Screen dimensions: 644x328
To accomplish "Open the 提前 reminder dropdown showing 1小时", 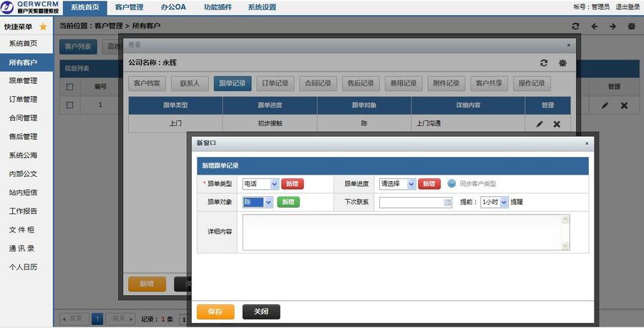I will 494,202.
